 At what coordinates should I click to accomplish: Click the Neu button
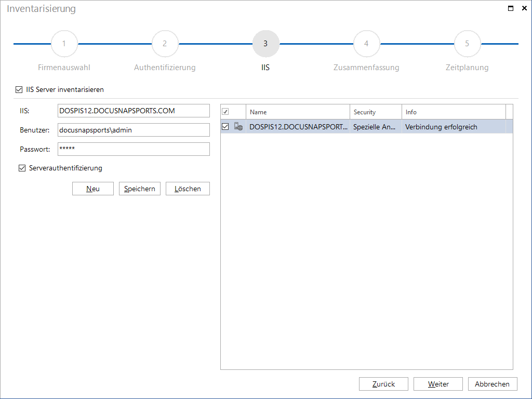coord(93,189)
